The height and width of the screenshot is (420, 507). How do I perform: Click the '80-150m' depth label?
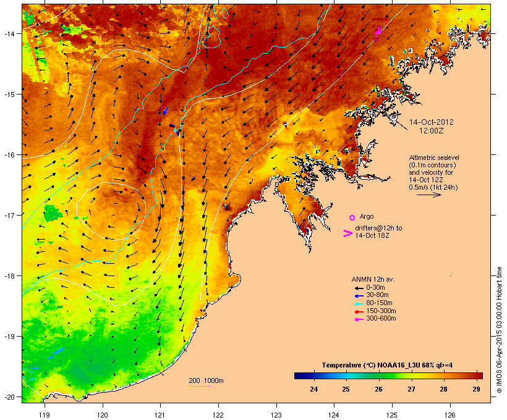pos(379,303)
